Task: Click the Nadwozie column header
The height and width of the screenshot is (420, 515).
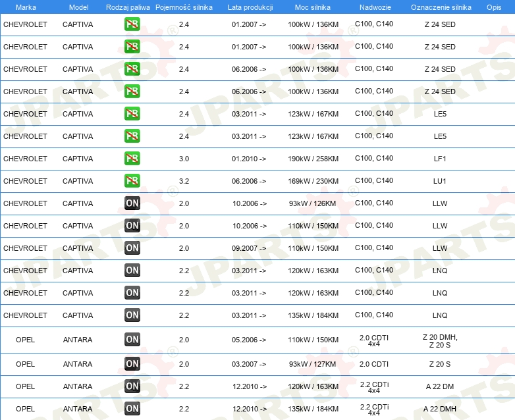Action: point(375,7)
